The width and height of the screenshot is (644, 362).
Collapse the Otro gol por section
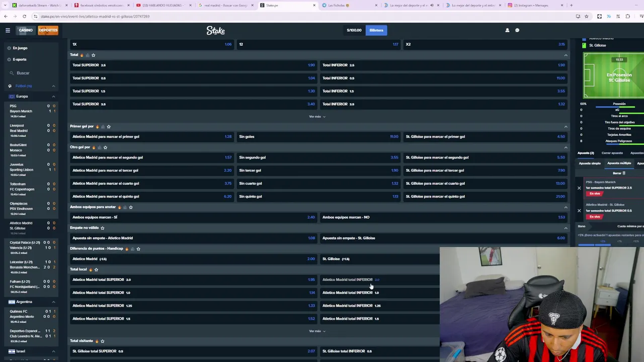[566, 147]
